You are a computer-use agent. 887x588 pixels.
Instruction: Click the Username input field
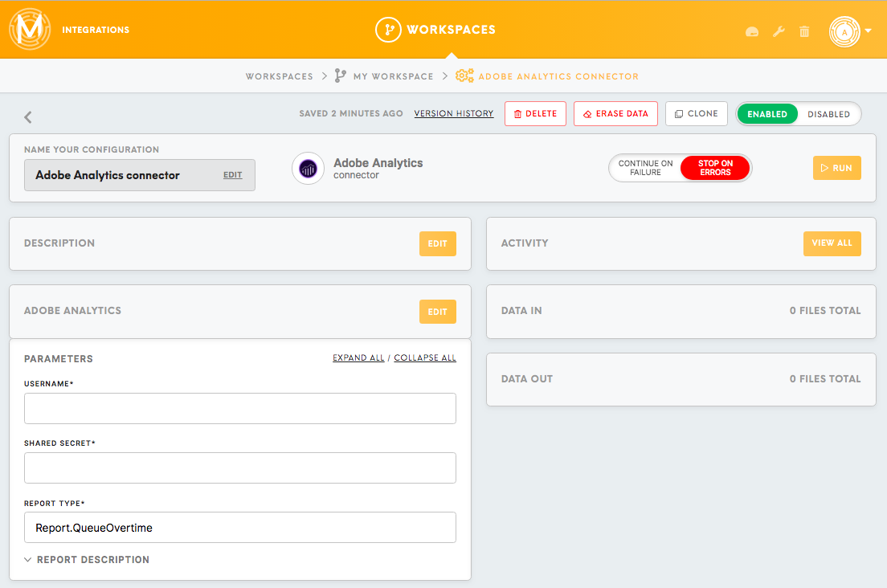coord(240,408)
